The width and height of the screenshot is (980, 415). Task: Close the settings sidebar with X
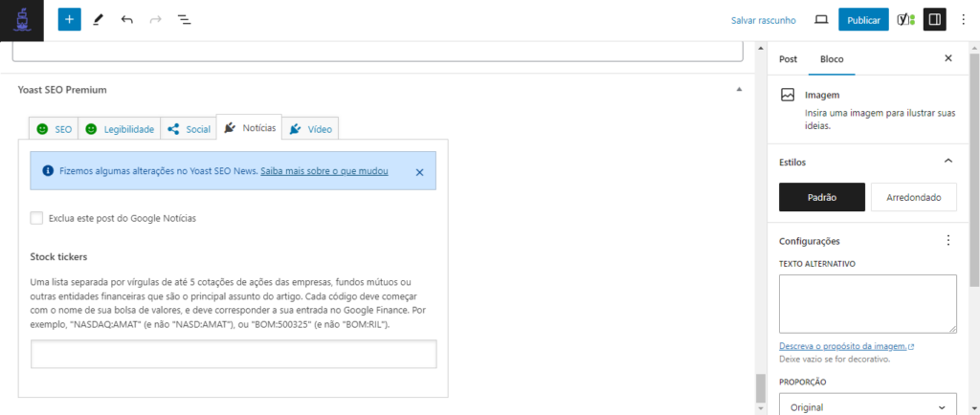[948, 58]
